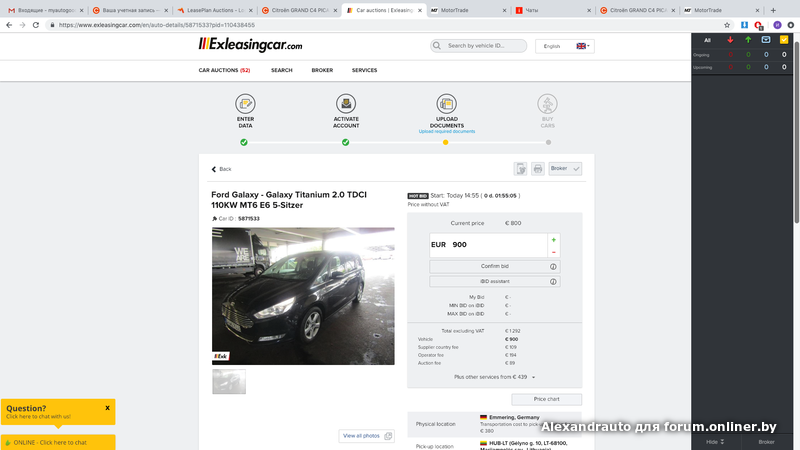Close the Question chat popup
Image resolution: width=800 pixels, height=450 pixels.
click(x=108, y=408)
